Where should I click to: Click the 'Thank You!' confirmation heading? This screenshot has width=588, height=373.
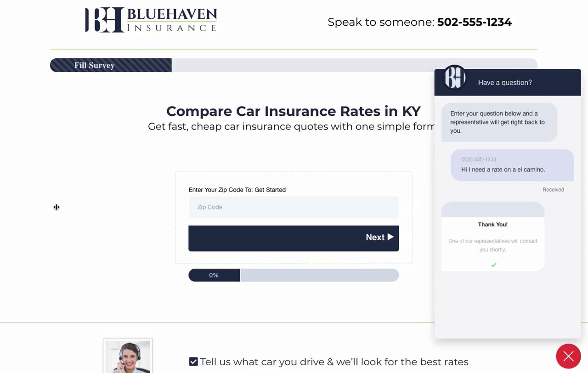(492, 225)
